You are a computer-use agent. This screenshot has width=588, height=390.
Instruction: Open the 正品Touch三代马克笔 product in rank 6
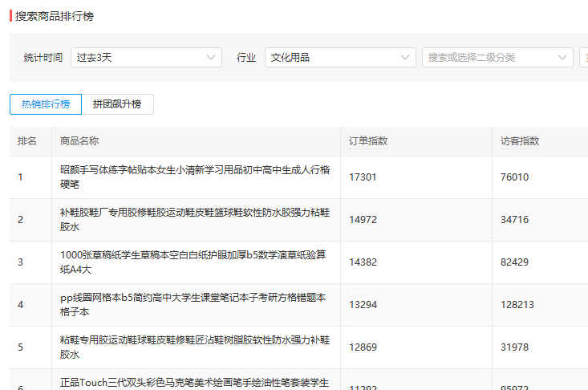click(195, 383)
